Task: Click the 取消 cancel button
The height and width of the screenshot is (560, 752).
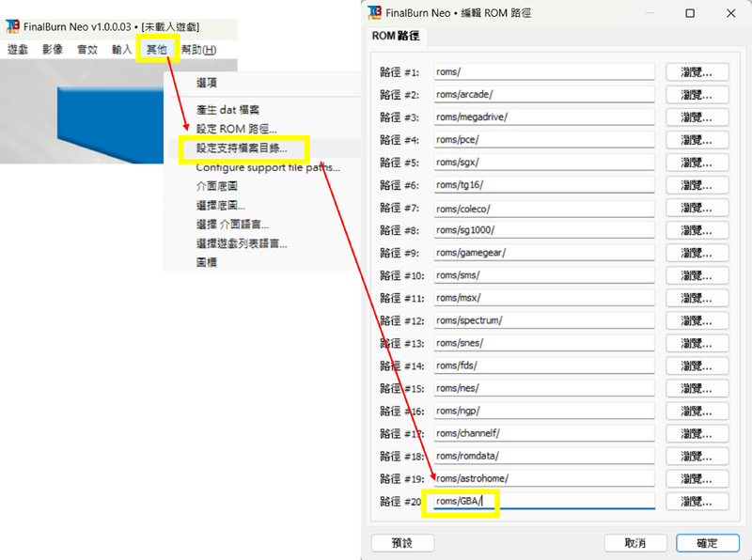Action: click(635, 543)
